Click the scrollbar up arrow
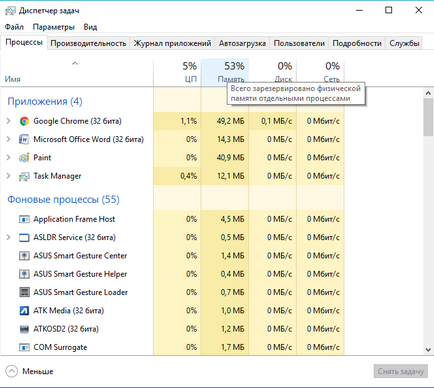Screen dimensions: 434x388 [428, 93]
